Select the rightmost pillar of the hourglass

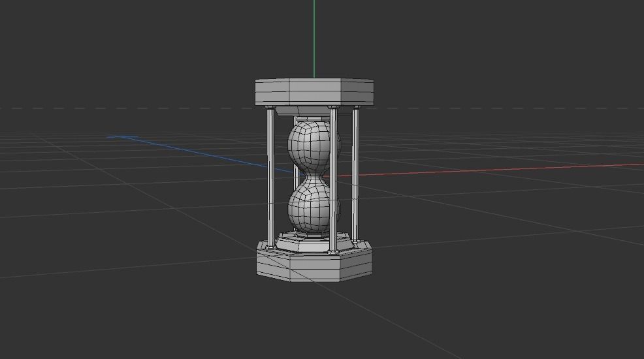(355, 174)
